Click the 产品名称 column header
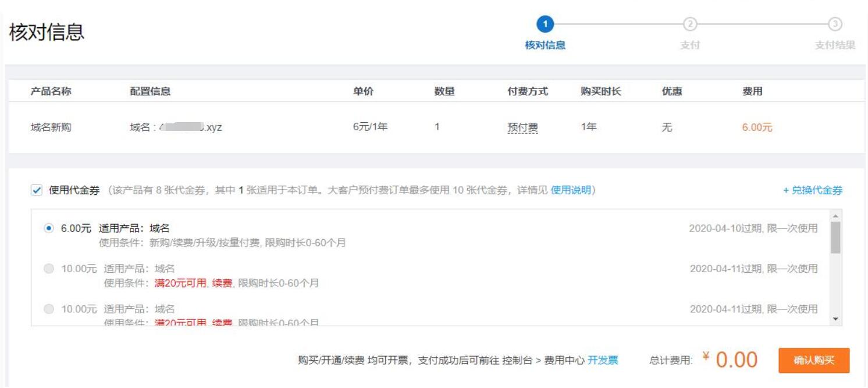Image resolution: width=868 pixels, height=388 pixels. pos(51,91)
